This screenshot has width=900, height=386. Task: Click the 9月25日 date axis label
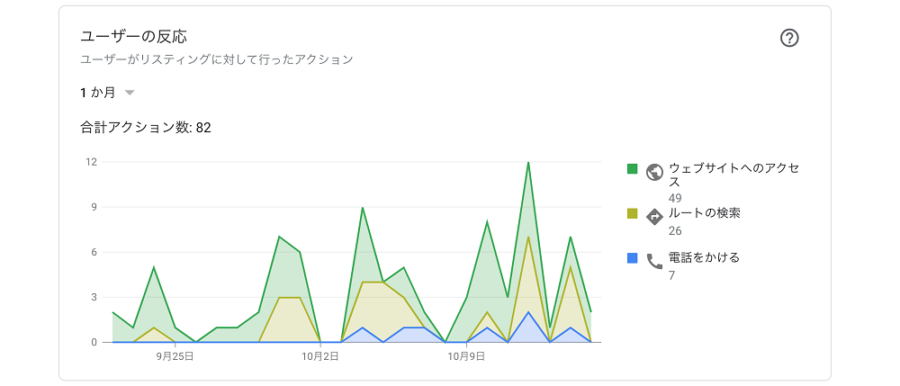(174, 357)
